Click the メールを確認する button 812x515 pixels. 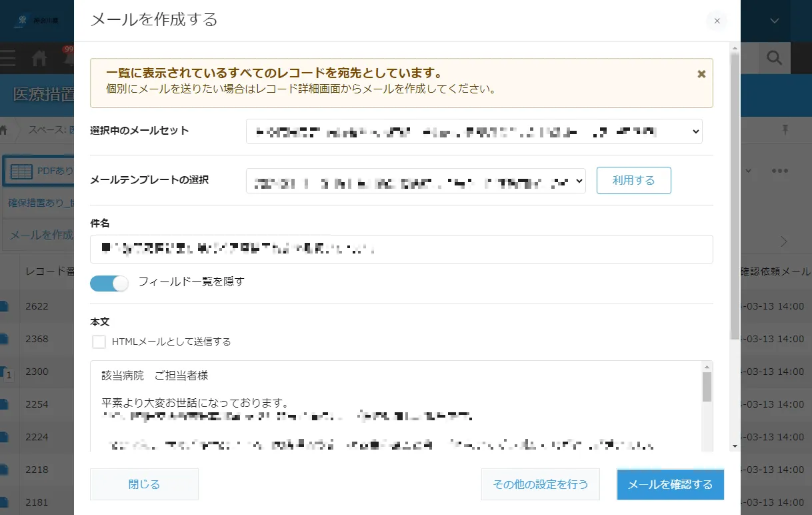[670, 484]
